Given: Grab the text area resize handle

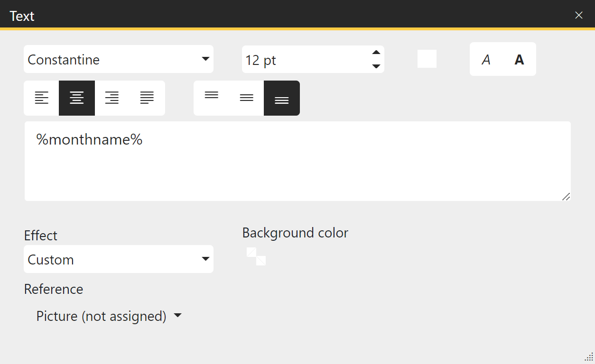Looking at the screenshot, I should coord(566,197).
